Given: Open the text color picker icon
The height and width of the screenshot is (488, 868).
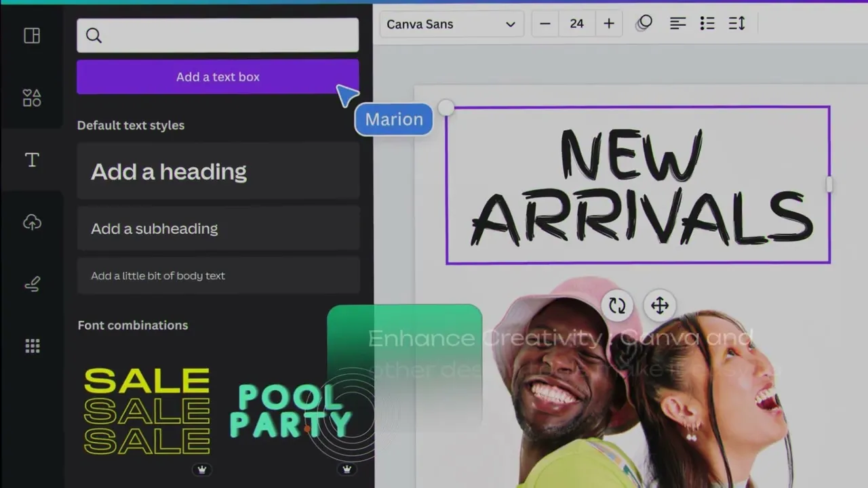Looking at the screenshot, I should 644,24.
